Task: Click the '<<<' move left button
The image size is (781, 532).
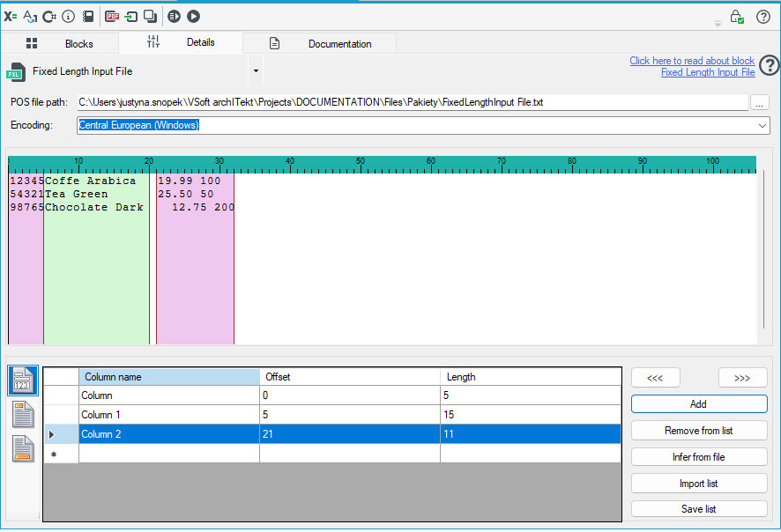Action: (655, 378)
